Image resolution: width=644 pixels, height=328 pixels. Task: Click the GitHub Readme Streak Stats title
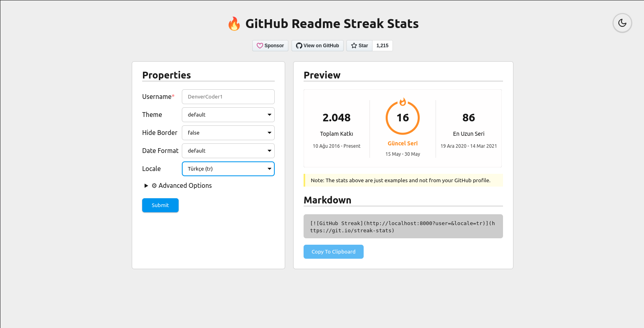332,24
